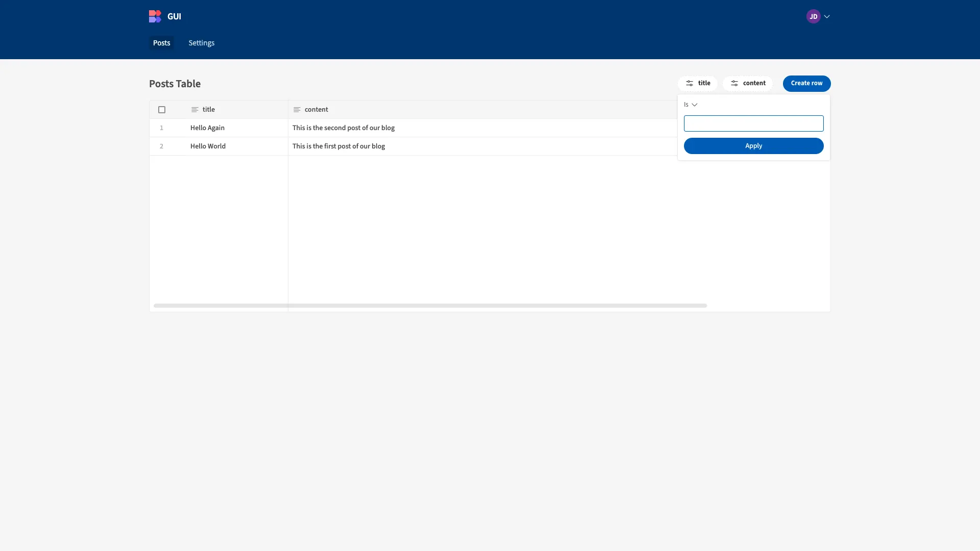The width and height of the screenshot is (980, 551).
Task: Click the GUI app name text
Action: pos(174,16)
